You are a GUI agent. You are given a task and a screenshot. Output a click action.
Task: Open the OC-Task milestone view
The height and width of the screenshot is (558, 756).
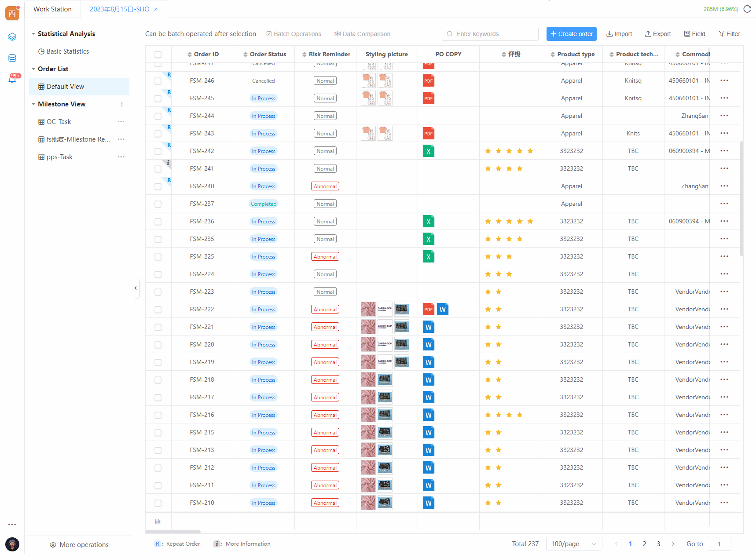[59, 122]
